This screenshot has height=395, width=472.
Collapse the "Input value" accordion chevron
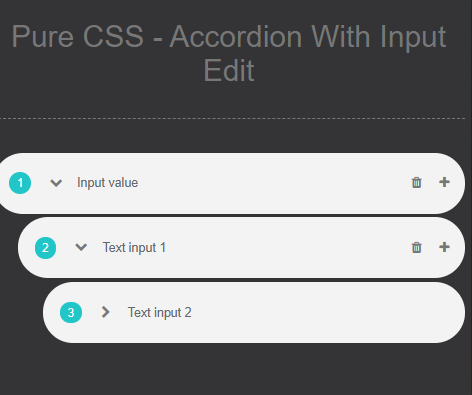coord(56,183)
